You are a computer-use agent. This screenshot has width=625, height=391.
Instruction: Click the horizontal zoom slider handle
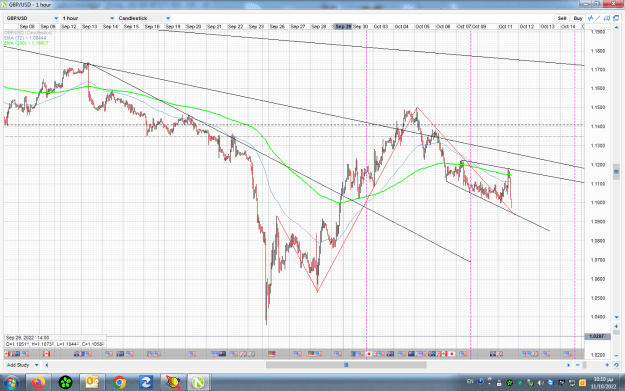pos(584,365)
